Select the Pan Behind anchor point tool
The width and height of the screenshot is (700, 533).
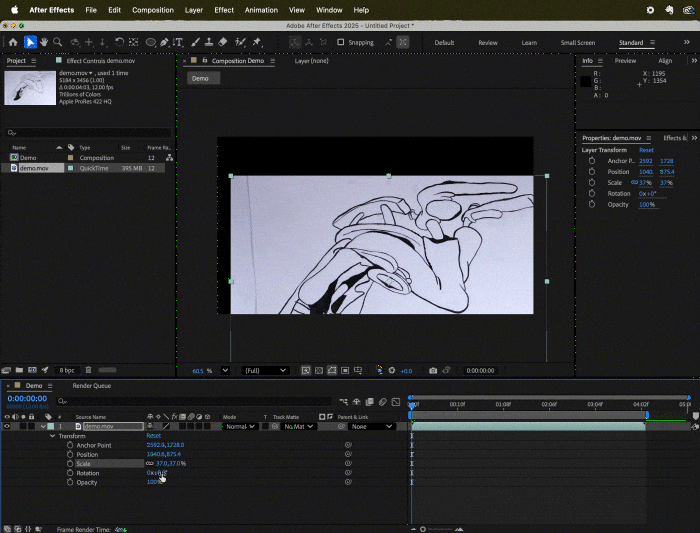(x=133, y=42)
